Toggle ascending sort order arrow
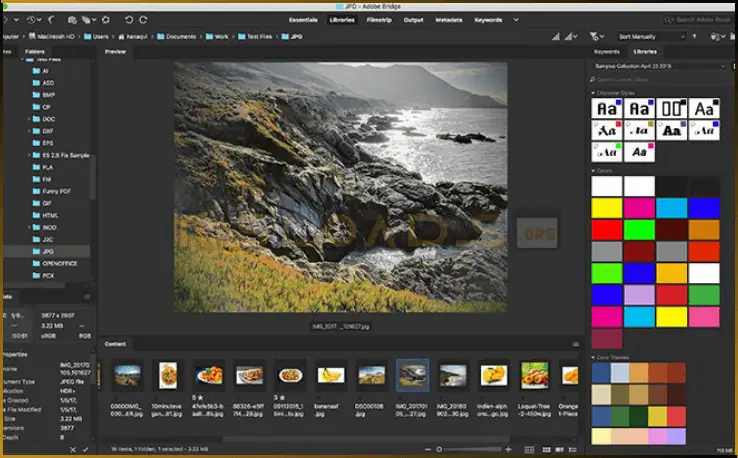This screenshot has height=458, width=738. [694, 36]
